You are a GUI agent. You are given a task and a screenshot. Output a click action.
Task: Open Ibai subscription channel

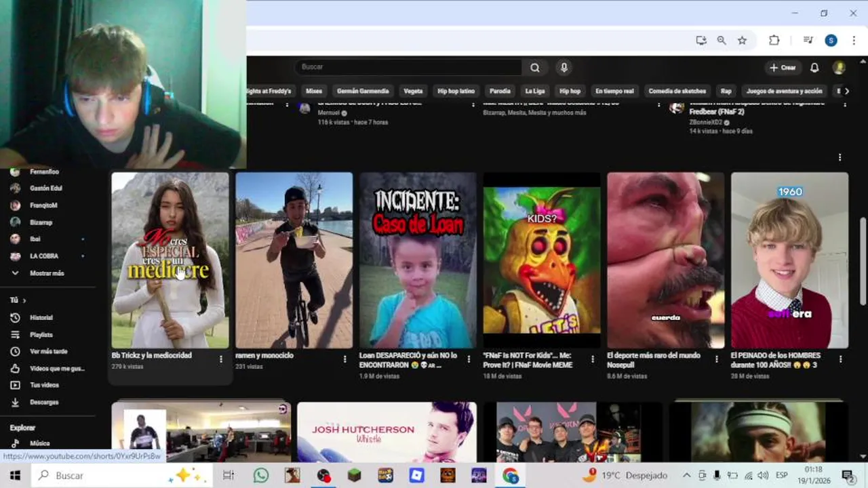click(35, 239)
